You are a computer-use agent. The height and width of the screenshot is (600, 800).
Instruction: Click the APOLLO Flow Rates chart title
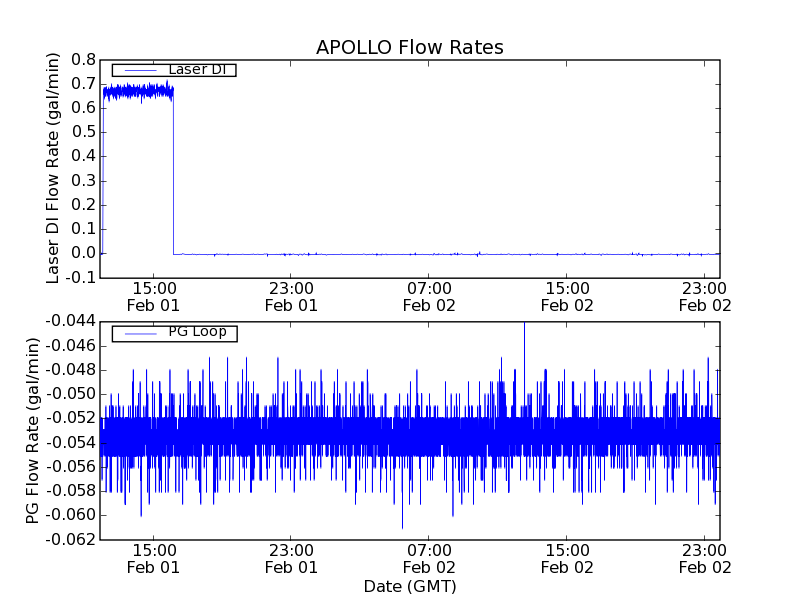[x=409, y=48]
